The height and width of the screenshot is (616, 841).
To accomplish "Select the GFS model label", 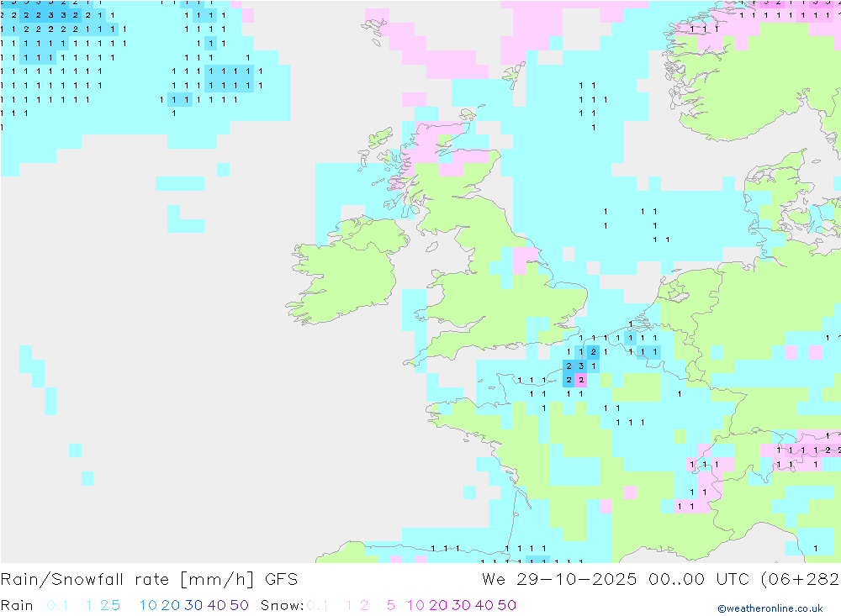I will (x=281, y=580).
